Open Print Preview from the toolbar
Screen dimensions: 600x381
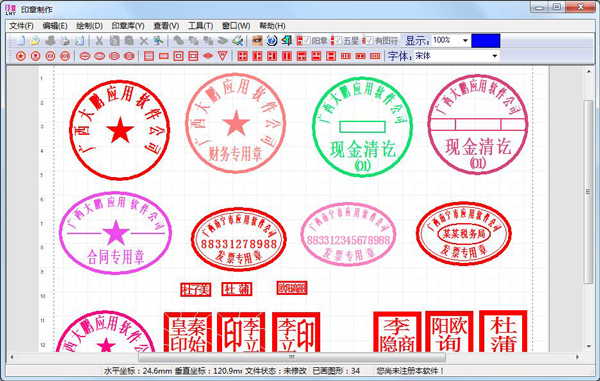tap(80, 41)
